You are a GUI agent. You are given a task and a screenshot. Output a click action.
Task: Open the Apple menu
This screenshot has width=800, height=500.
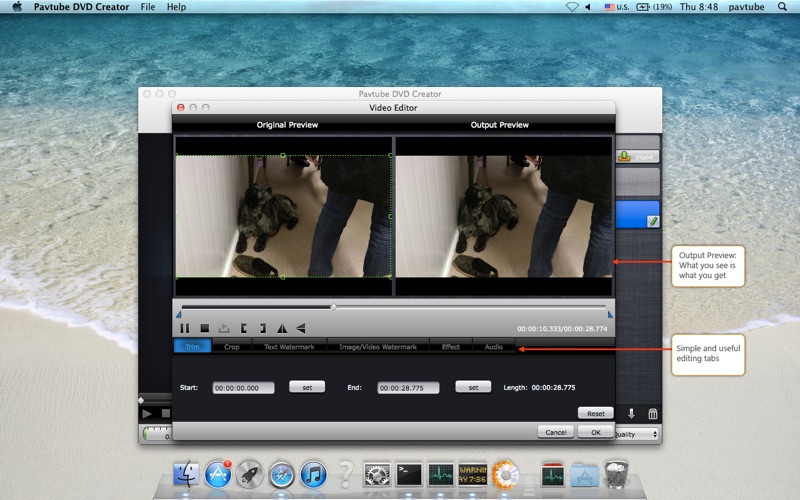17,7
